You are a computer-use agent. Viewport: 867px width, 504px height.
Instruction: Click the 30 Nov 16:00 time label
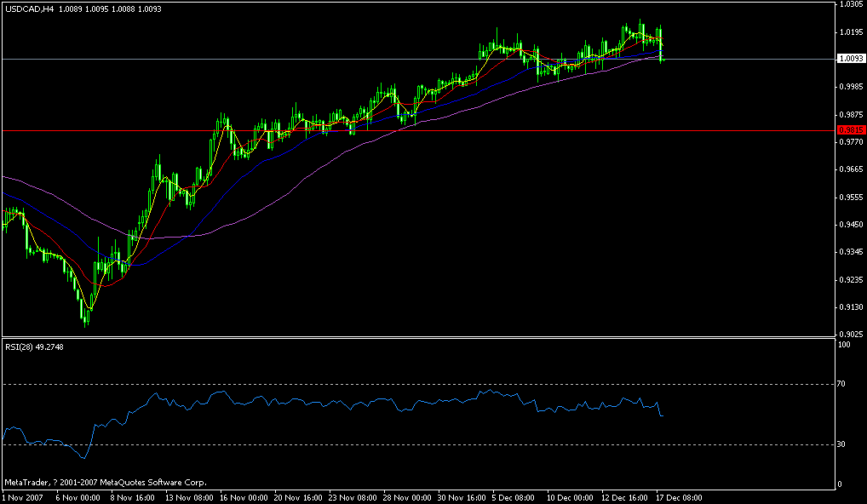click(x=463, y=497)
